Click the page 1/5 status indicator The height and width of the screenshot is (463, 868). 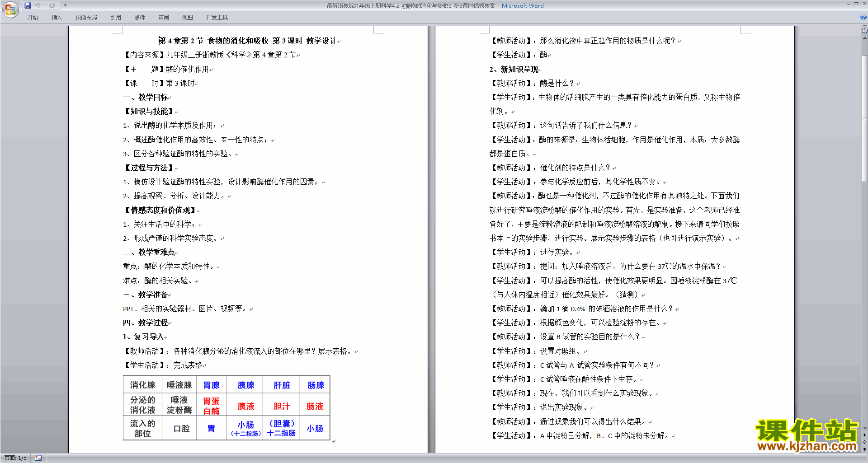[x=15, y=458]
